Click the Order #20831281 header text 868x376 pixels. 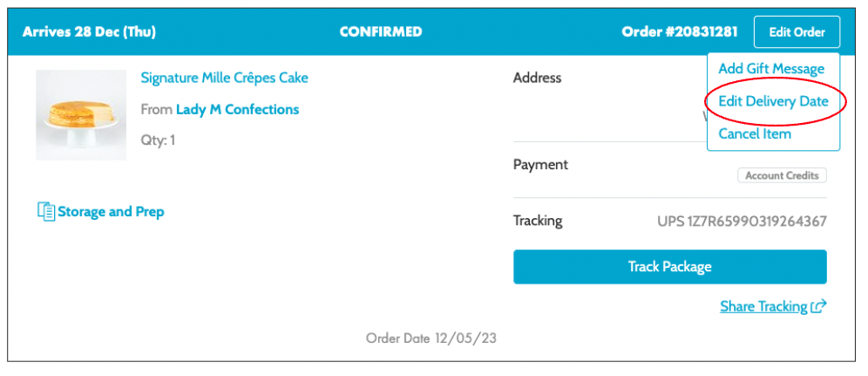679,32
